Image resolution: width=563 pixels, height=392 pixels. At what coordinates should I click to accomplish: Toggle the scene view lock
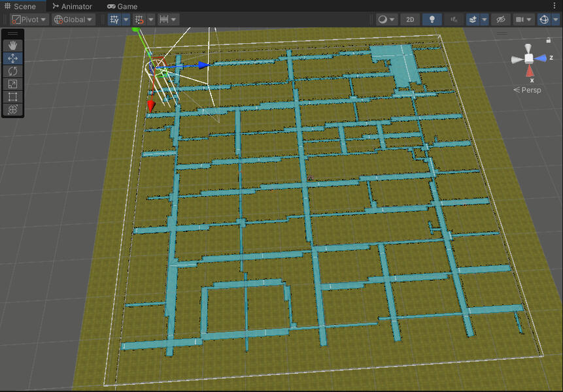coord(548,40)
